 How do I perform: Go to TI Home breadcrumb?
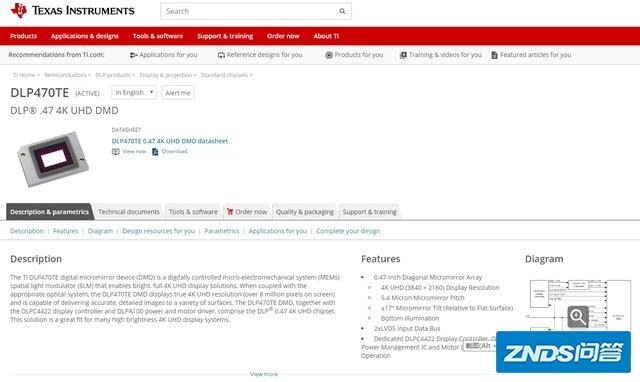coord(24,75)
